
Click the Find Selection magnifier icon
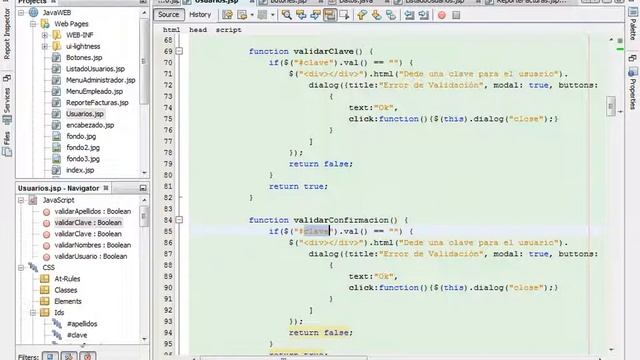[287, 15]
